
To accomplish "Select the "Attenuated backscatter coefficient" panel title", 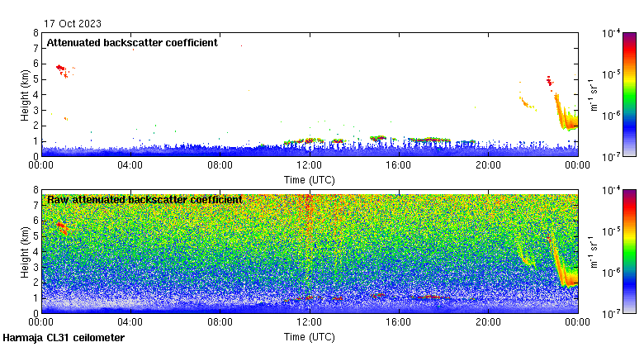I will 132,43.
